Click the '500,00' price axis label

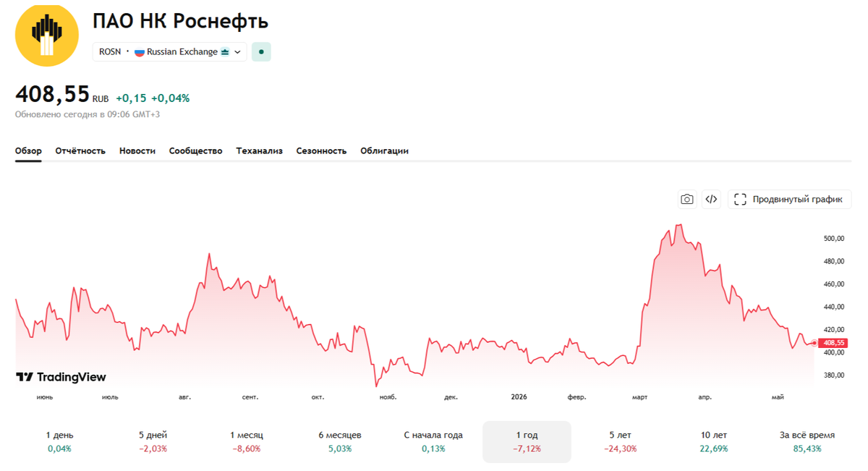click(834, 238)
